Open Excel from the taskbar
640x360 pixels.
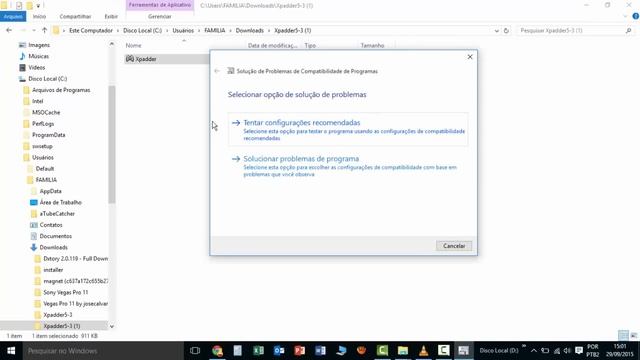258,351
